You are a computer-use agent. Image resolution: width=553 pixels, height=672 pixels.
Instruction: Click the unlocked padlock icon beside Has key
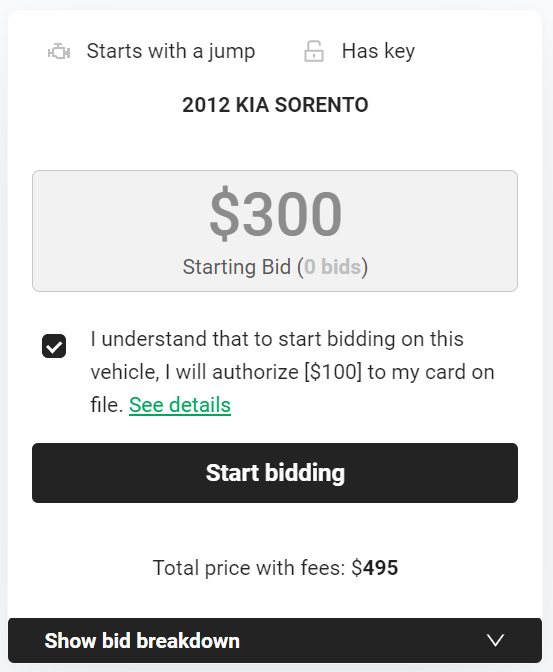pos(314,51)
